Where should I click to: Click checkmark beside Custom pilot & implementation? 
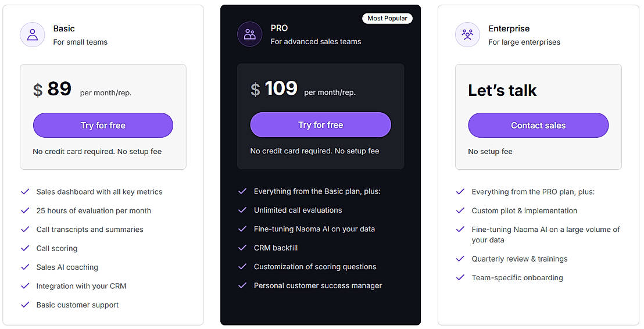pos(460,210)
